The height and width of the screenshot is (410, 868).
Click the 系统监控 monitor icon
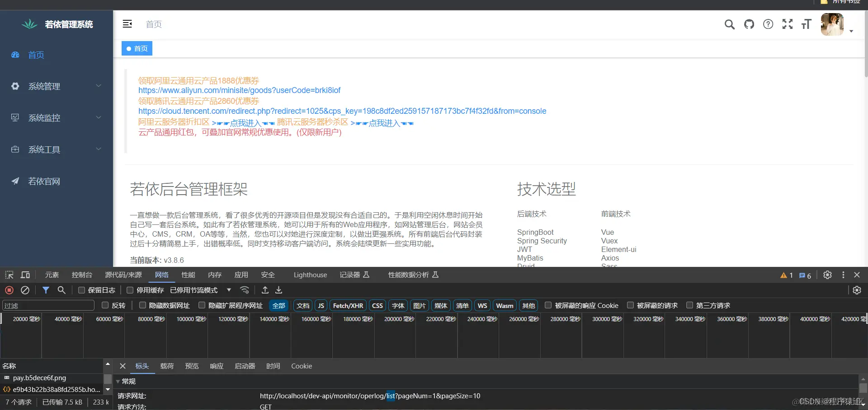15,117
